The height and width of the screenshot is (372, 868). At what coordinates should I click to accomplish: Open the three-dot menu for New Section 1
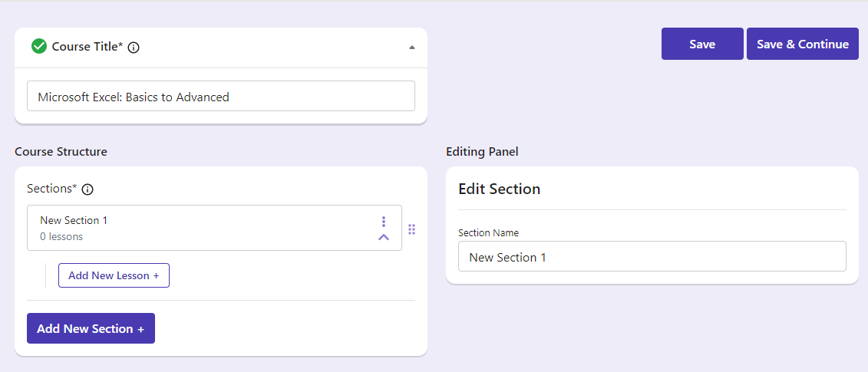tap(384, 222)
